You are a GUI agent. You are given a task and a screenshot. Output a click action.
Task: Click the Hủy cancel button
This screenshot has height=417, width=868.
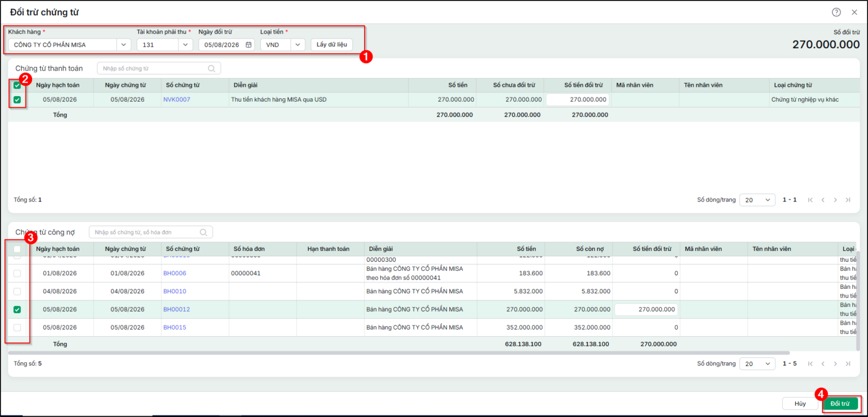point(800,403)
